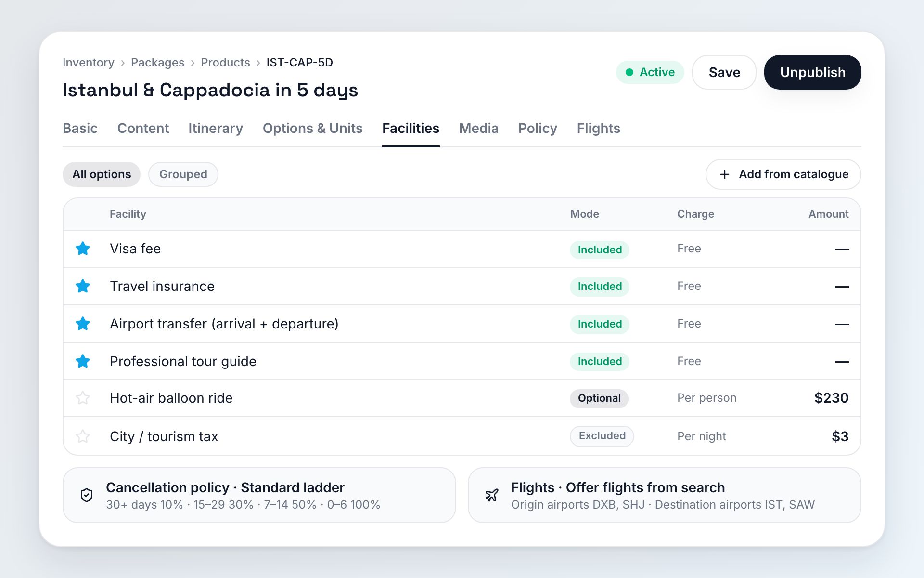Switch to Grouped view
This screenshot has height=578, width=924.
click(x=183, y=174)
